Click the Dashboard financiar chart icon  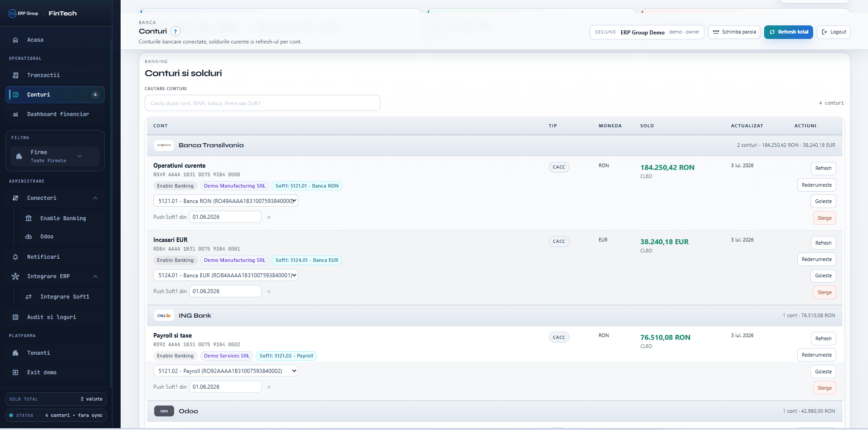15,114
